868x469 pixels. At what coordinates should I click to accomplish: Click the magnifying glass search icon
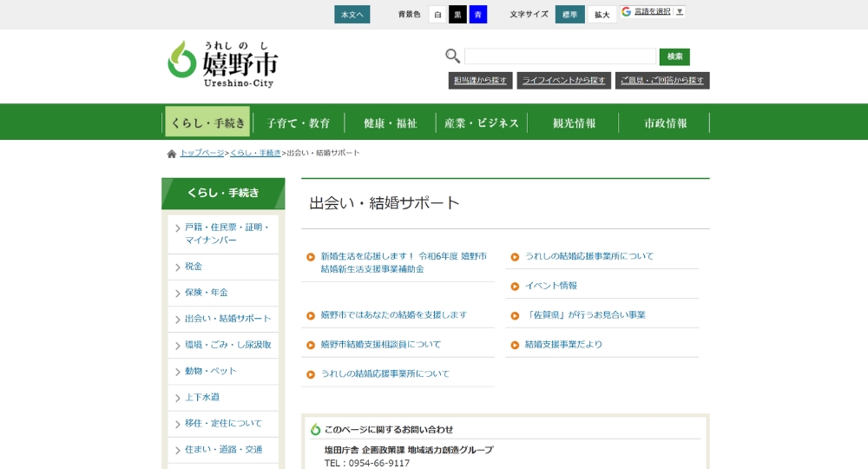pyautogui.click(x=453, y=56)
